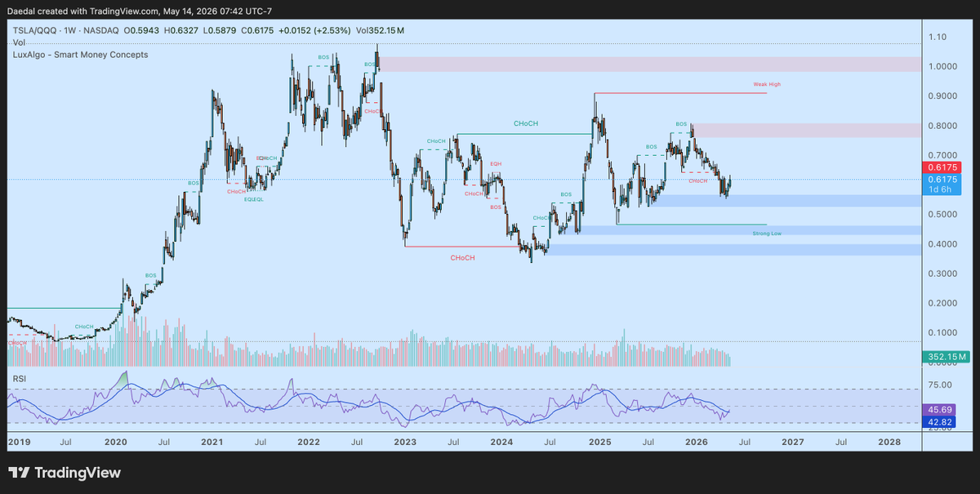Click the high value H0.6327
Image resolution: width=980 pixels, height=494 pixels.
point(180,30)
